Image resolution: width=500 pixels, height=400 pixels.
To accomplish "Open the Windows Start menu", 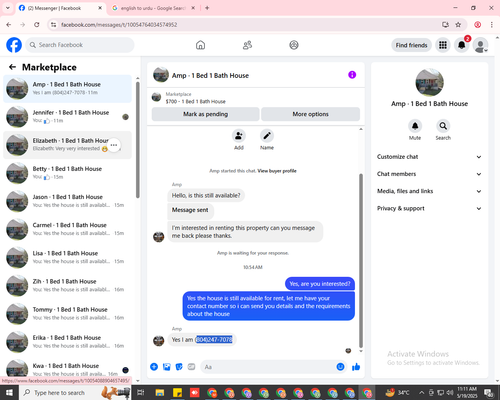I will [x=9, y=393].
